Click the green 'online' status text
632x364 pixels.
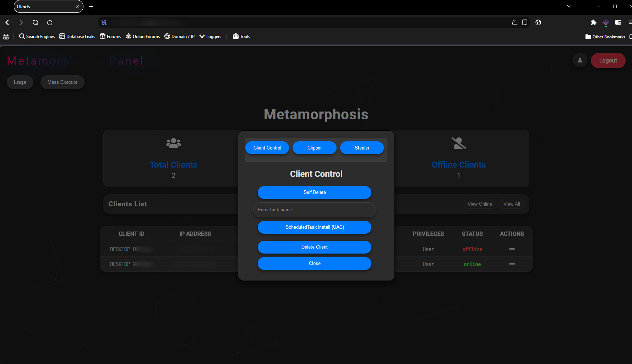click(472, 264)
